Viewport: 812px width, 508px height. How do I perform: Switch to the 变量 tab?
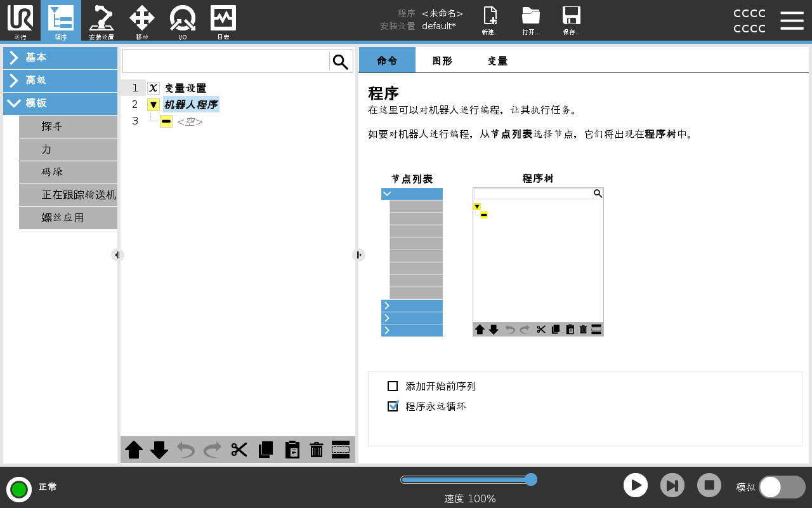click(x=497, y=61)
